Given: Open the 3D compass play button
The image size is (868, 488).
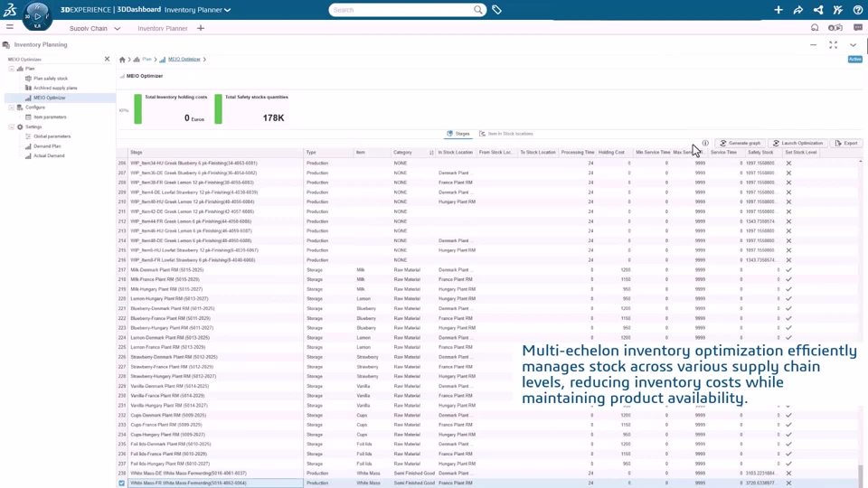Looking at the screenshot, I should pos(37,15).
